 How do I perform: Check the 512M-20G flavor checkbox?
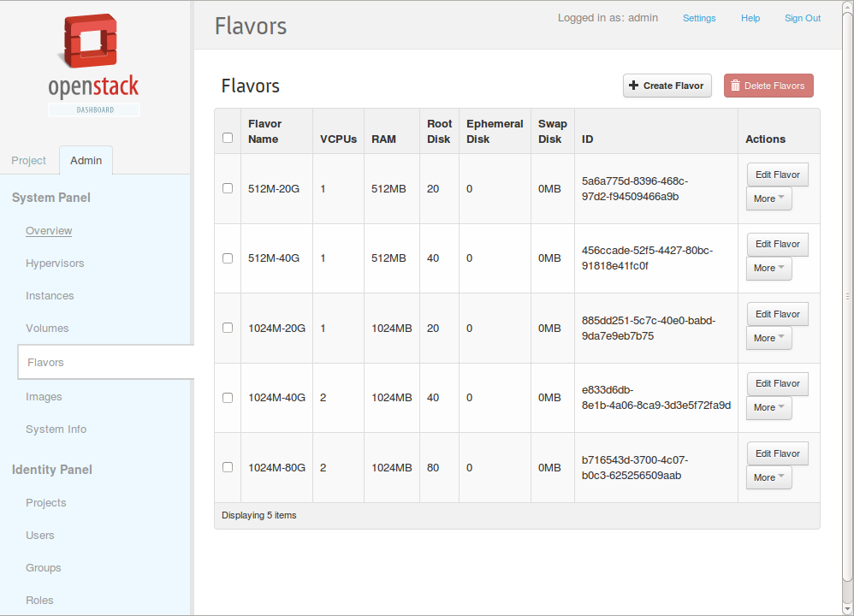coord(228,188)
